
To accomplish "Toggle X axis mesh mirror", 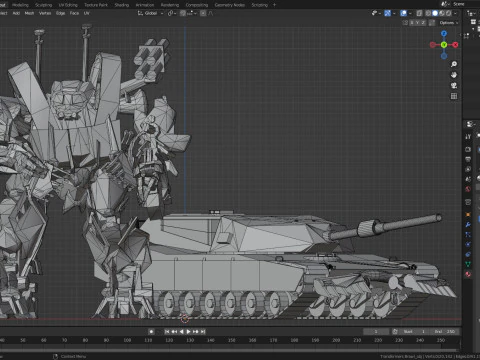I will (412, 23).
